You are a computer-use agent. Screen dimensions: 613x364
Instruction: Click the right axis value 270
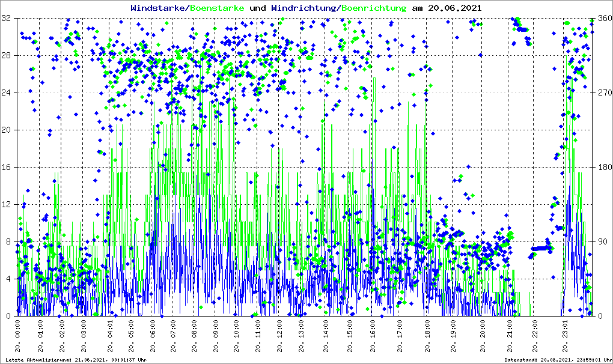602,93
